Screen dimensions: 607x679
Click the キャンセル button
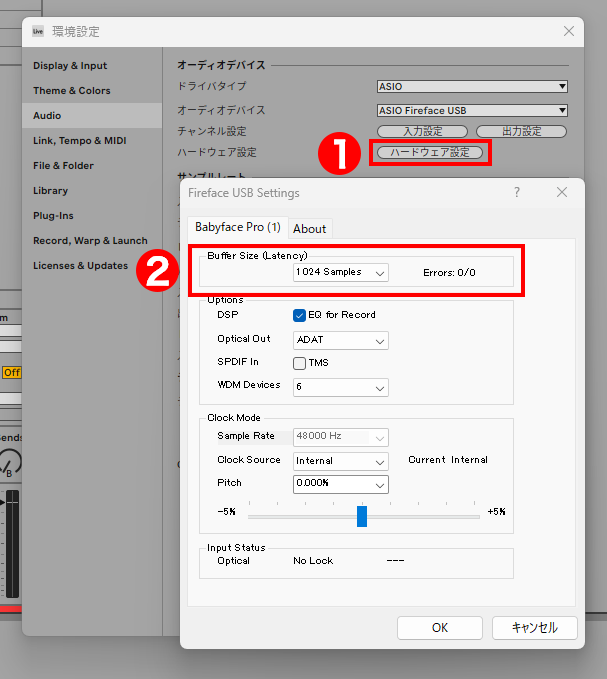pyautogui.click(x=534, y=628)
